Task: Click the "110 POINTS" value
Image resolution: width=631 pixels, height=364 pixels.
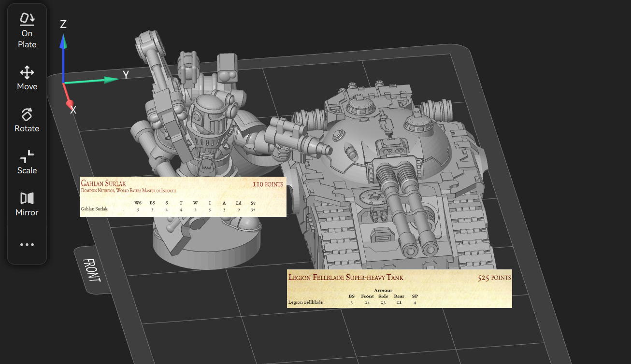Action: (x=267, y=184)
